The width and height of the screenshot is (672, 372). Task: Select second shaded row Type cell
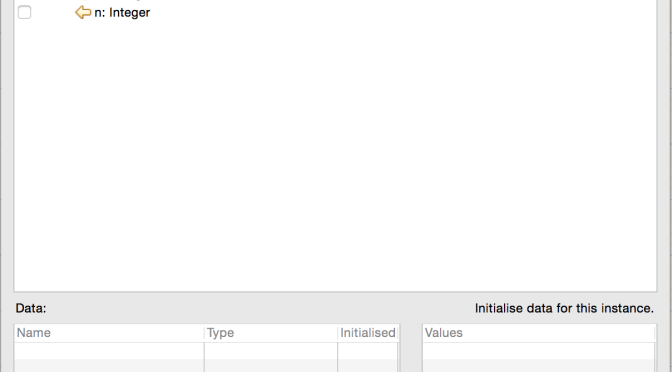[271, 366]
